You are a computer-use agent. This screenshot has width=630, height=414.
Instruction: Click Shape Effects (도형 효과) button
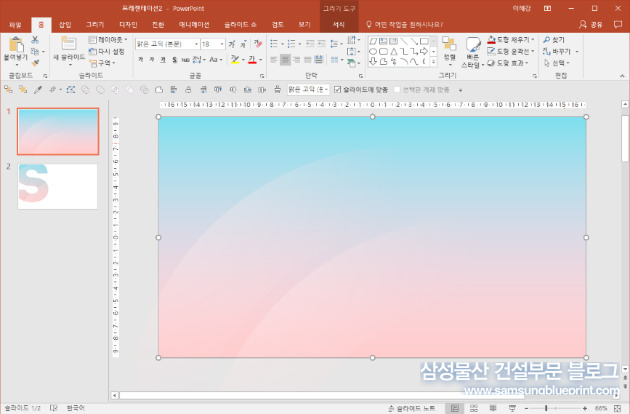[508, 63]
